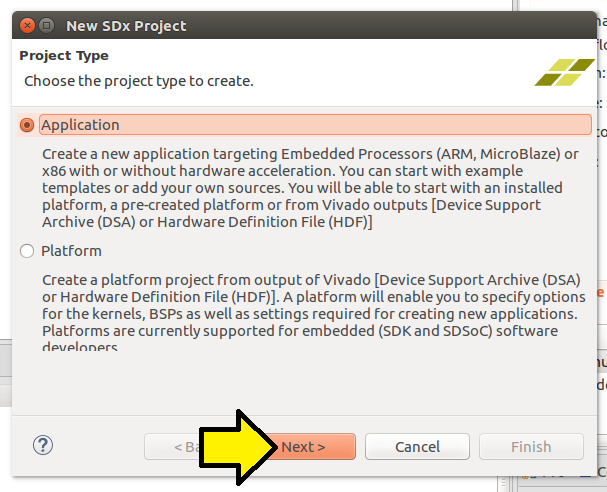Click 'Choose the project type to create' subtitle
Image resolution: width=607 pixels, height=492 pixels.
139,81
